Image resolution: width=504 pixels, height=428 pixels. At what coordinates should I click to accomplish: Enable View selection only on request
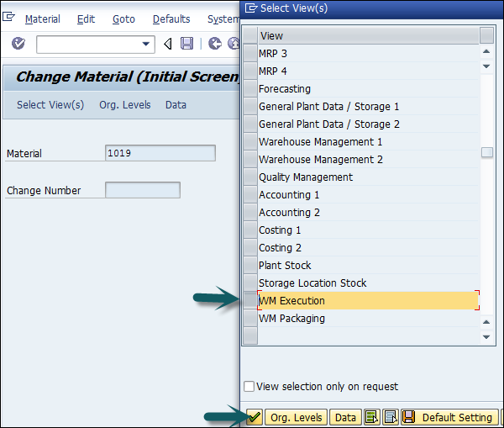[249, 387]
